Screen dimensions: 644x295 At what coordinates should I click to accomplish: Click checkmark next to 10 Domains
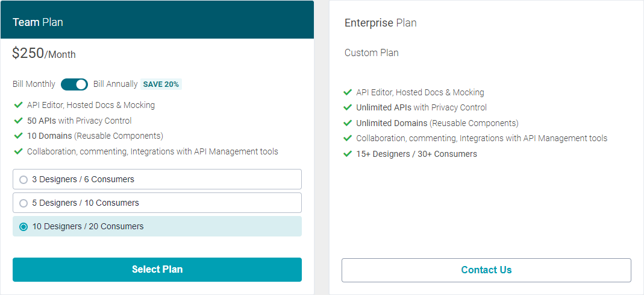(x=18, y=136)
